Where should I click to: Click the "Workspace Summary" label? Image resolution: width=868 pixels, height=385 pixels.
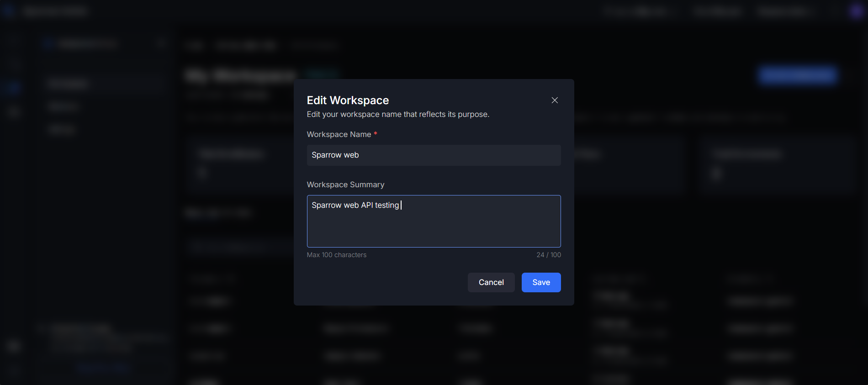[x=345, y=185]
